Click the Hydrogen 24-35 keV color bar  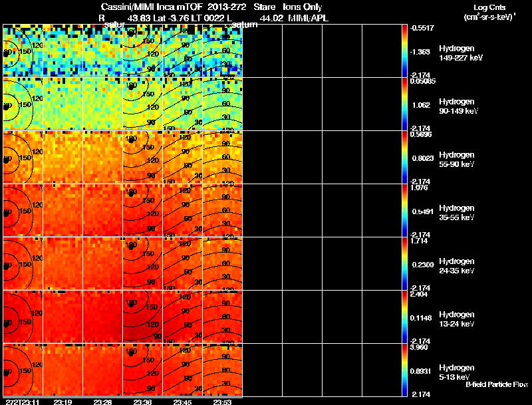click(404, 264)
